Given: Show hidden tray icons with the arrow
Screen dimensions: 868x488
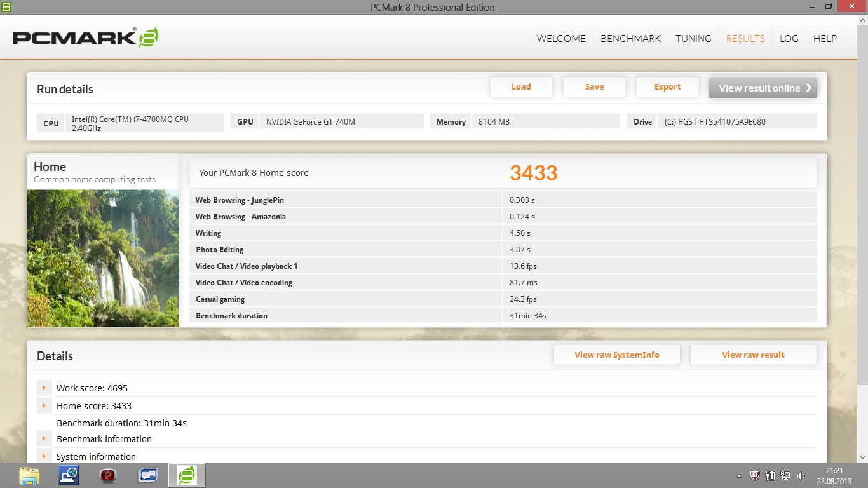Looking at the screenshot, I should pos(739,476).
